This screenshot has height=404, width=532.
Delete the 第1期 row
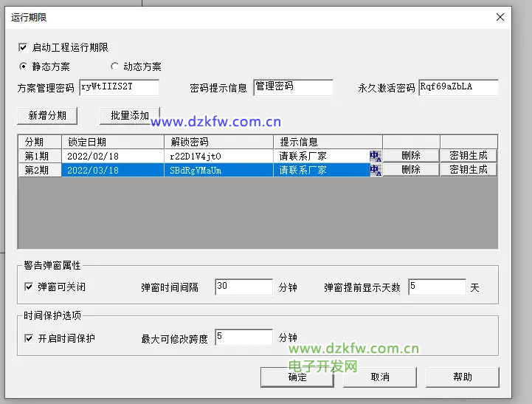click(x=411, y=156)
